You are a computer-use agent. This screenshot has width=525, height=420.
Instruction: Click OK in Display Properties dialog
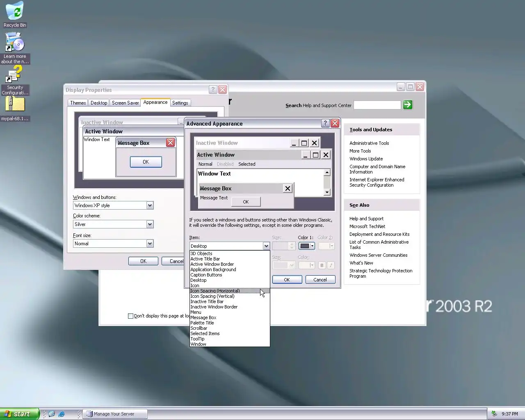coord(143,261)
